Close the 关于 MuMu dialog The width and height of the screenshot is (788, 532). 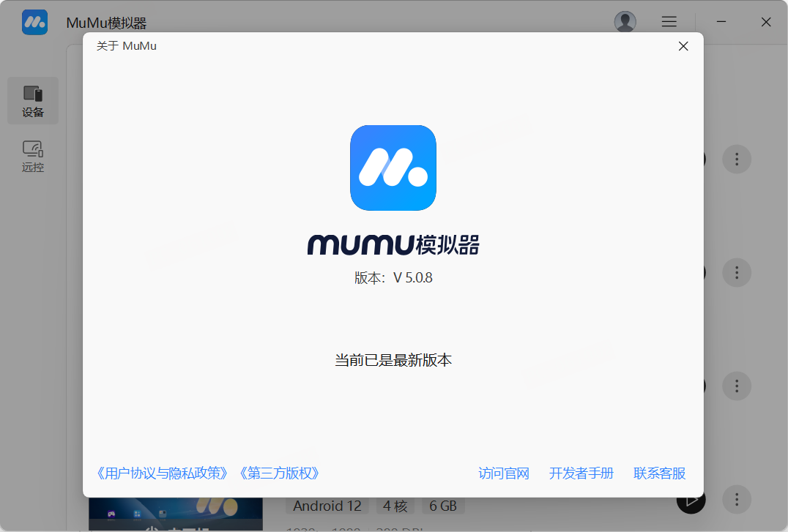pyautogui.click(x=683, y=46)
